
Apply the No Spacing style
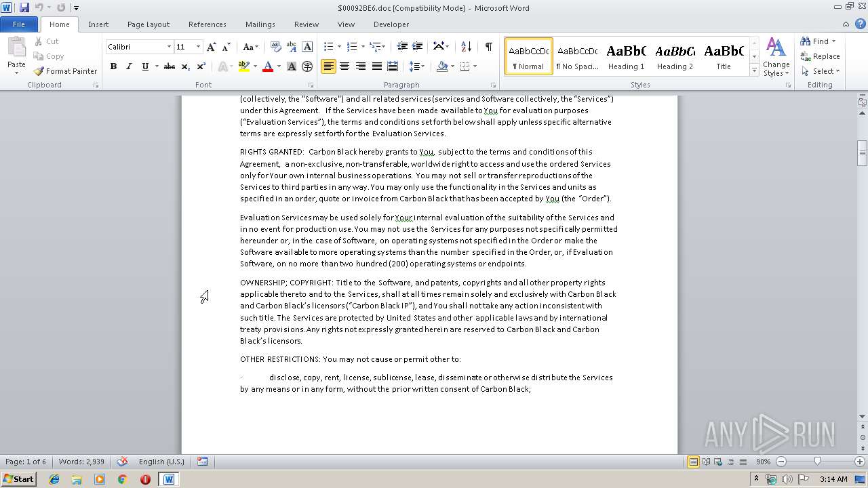click(x=577, y=56)
